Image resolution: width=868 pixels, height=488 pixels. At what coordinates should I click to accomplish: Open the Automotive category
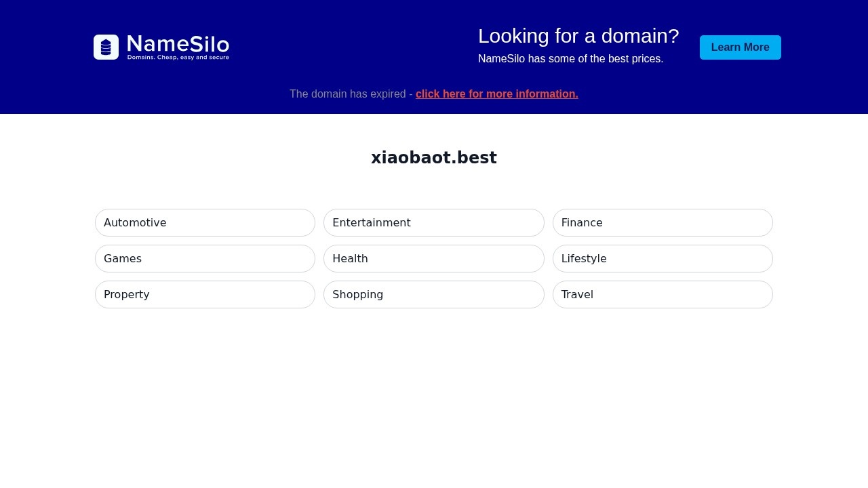205,223
